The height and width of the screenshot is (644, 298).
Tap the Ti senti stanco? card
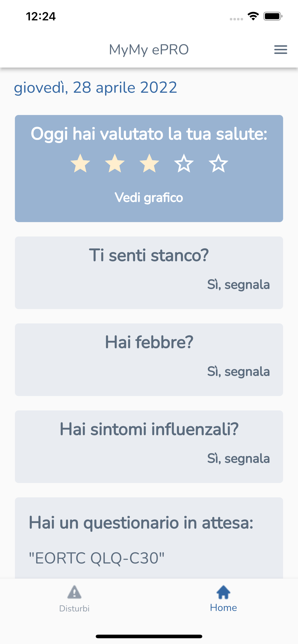coord(149,273)
